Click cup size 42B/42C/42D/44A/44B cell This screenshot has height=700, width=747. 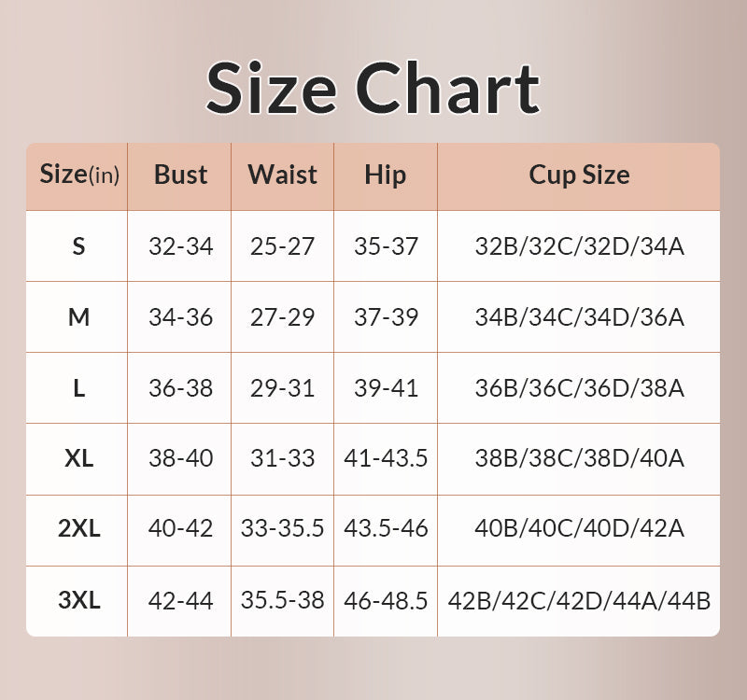(579, 600)
